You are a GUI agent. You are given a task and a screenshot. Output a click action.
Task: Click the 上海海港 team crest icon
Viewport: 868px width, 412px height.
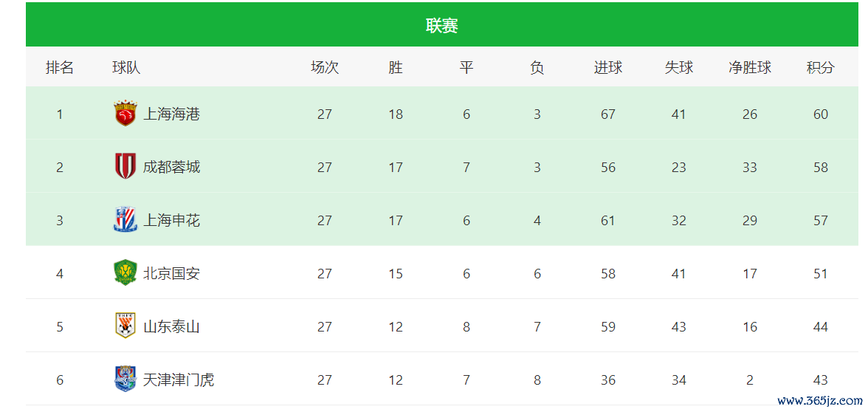(x=125, y=114)
